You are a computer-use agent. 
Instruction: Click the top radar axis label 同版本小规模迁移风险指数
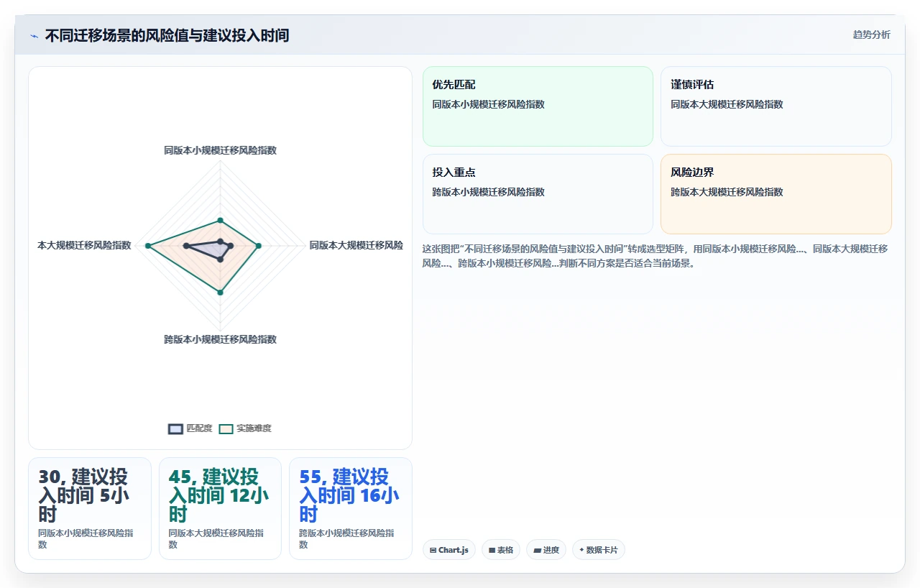click(x=220, y=150)
